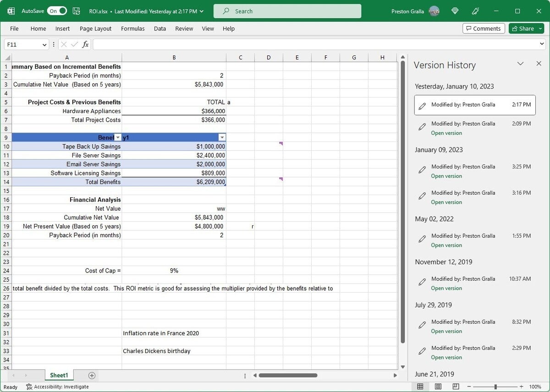This screenshot has width=550, height=392.
Task: Click the pen drawing mode icon
Action: pyautogui.click(x=476, y=11)
